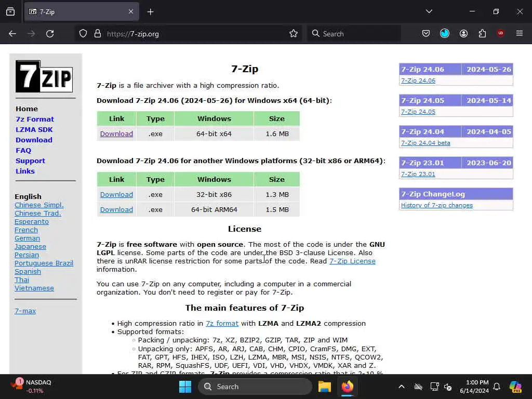Switch to Chinese Simpl. language

coord(39,205)
